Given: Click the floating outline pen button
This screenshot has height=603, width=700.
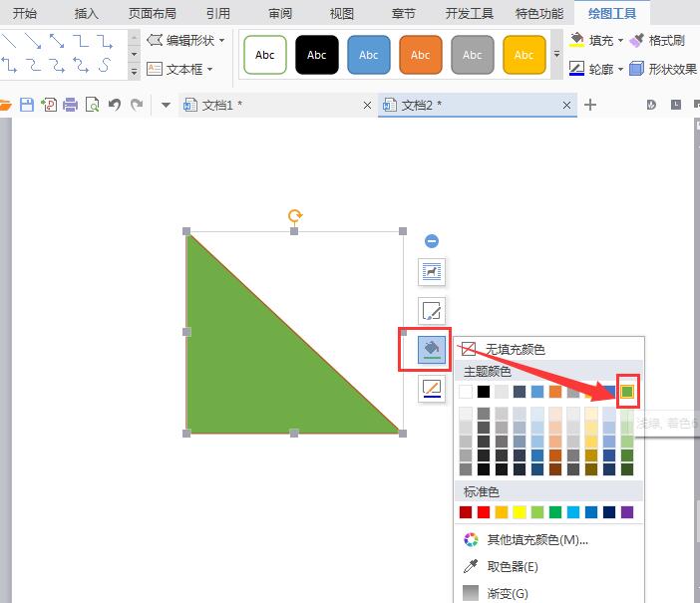Looking at the screenshot, I should click(x=432, y=389).
